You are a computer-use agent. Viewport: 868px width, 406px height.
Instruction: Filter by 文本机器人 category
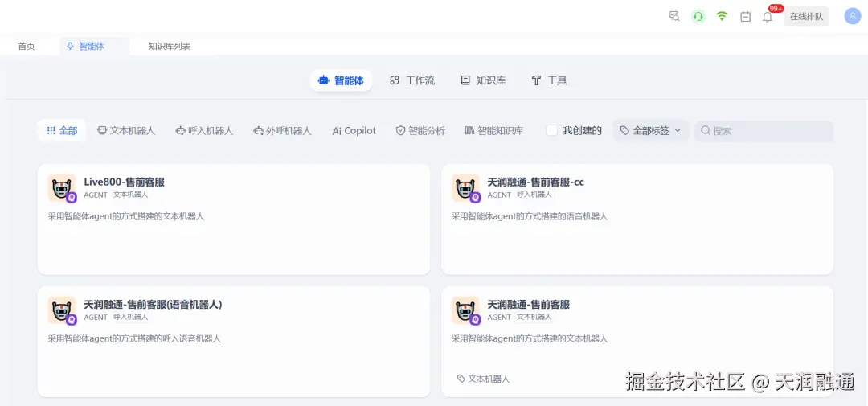coord(126,131)
